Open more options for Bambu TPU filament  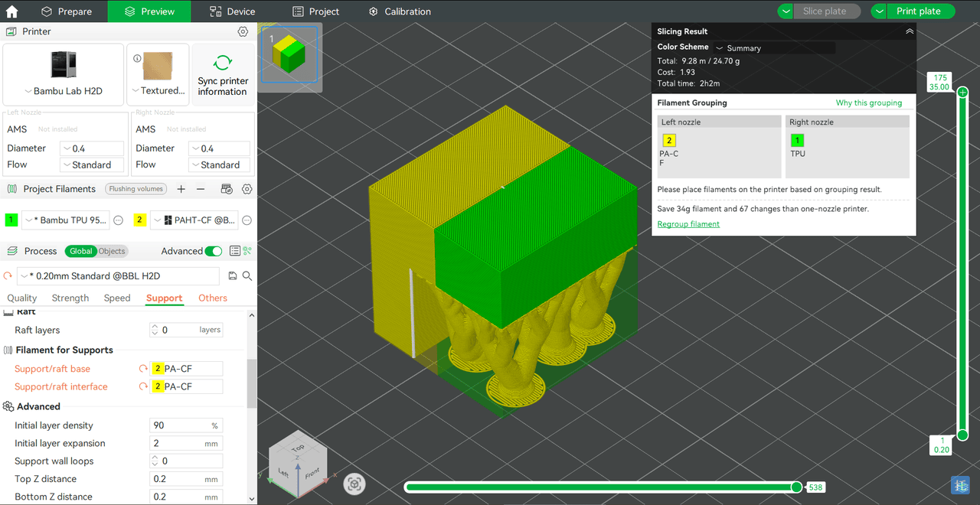click(x=119, y=220)
